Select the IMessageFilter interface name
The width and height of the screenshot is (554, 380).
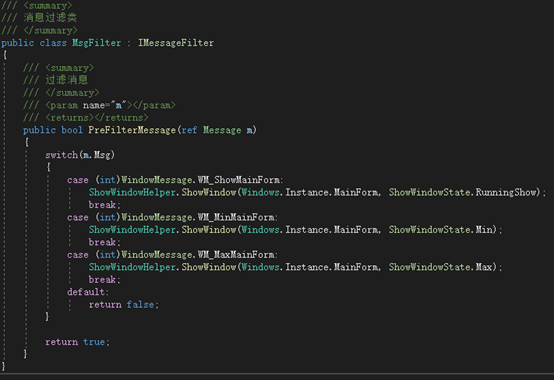[176, 43]
